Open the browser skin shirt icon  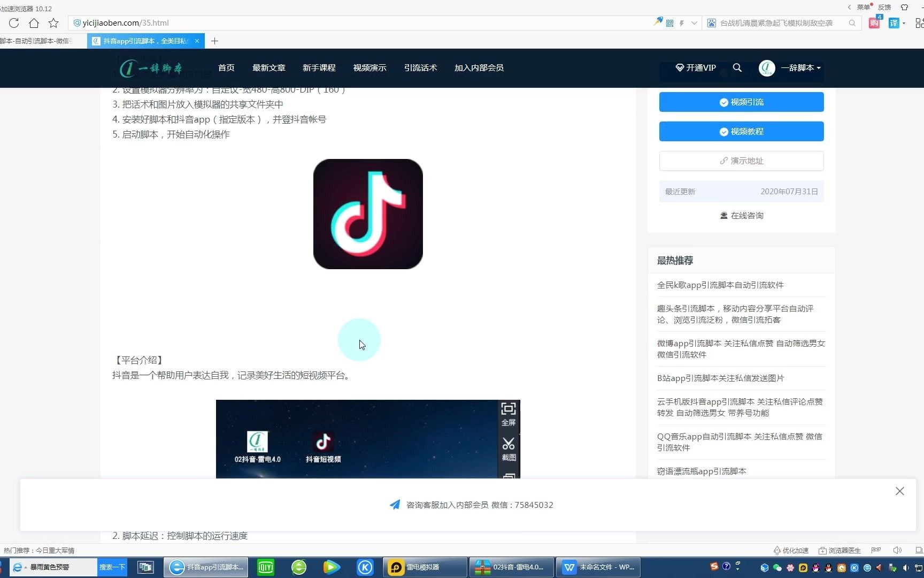click(x=904, y=7)
